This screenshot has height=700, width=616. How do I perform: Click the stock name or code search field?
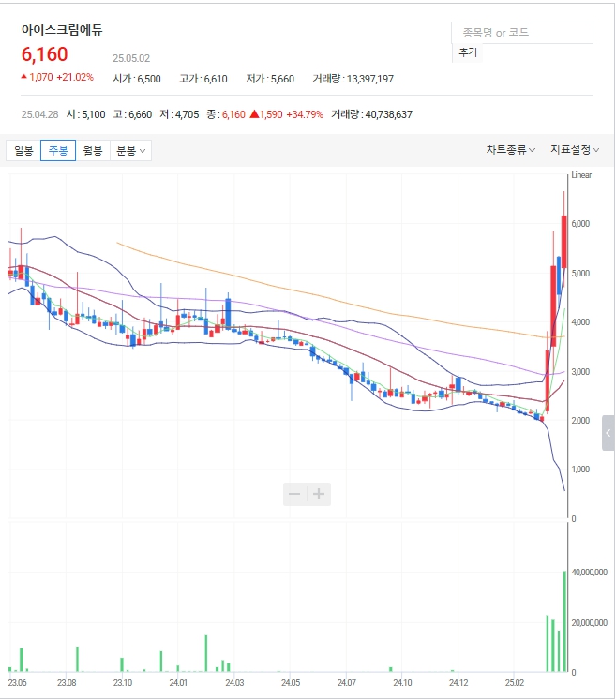521,33
